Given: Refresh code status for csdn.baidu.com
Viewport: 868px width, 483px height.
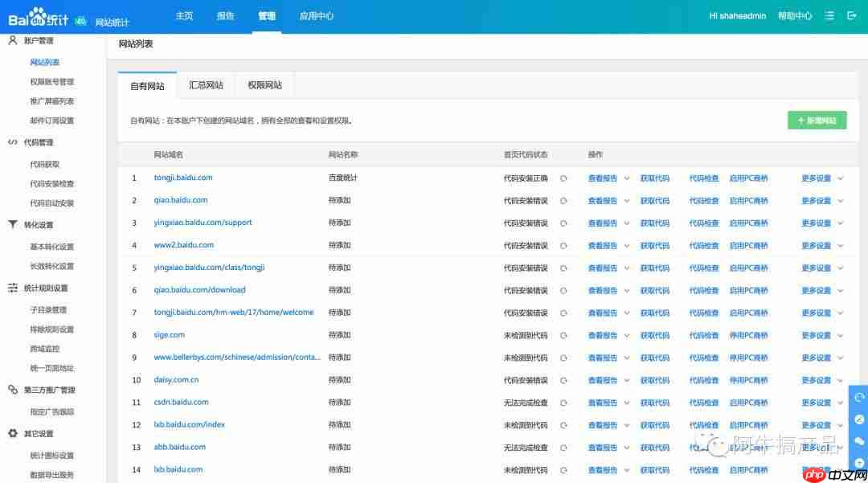Looking at the screenshot, I should tap(563, 403).
